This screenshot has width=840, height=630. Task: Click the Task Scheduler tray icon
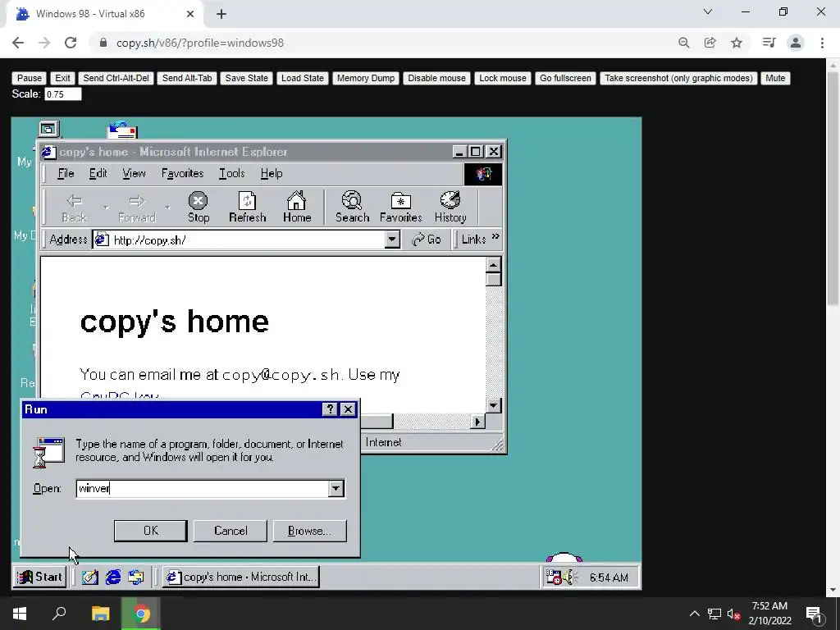coord(554,577)
